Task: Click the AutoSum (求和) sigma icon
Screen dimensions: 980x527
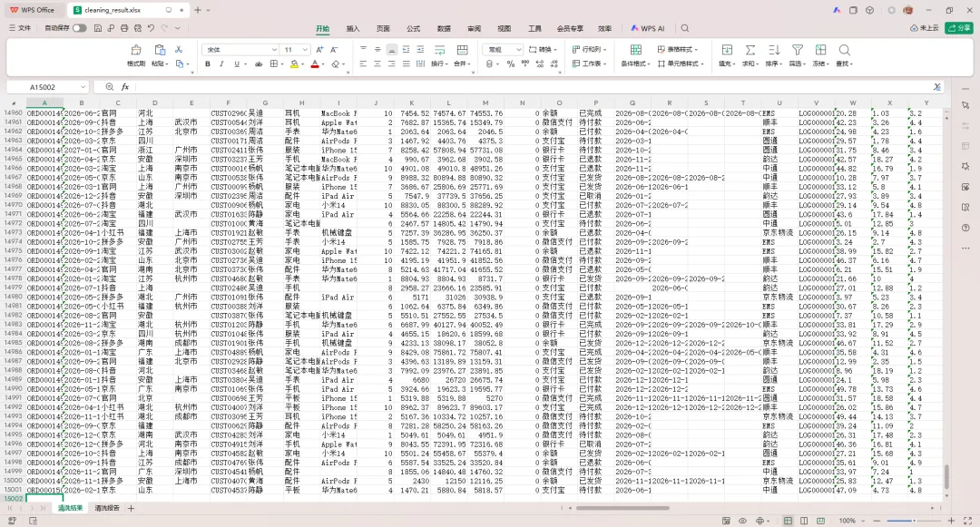Action: click(750, 50)
